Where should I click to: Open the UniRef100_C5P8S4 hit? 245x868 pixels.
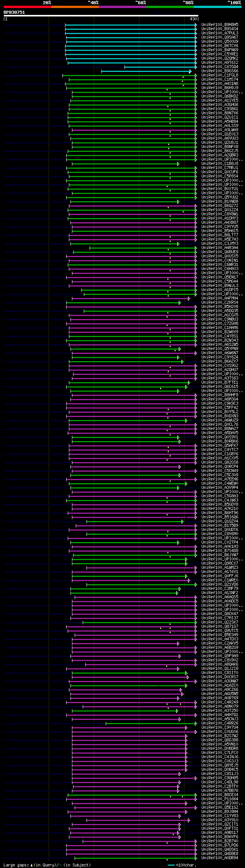tap(220, 176)
